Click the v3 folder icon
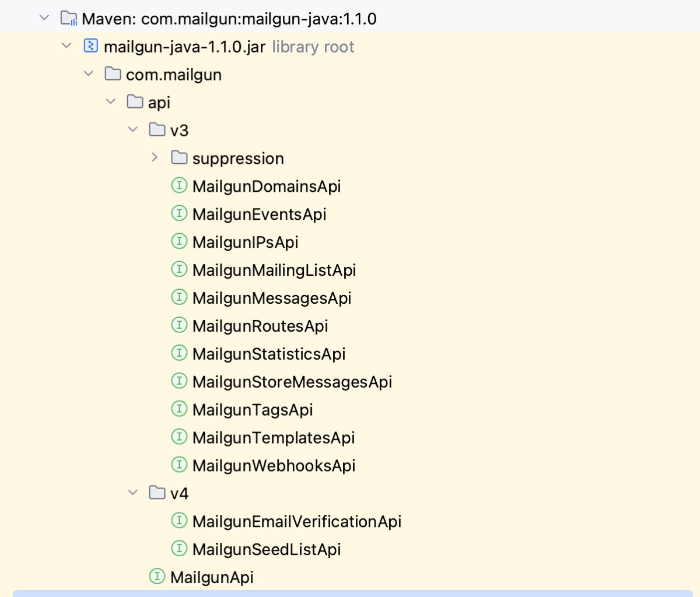 pyautogui.click(x=157, y=129)
